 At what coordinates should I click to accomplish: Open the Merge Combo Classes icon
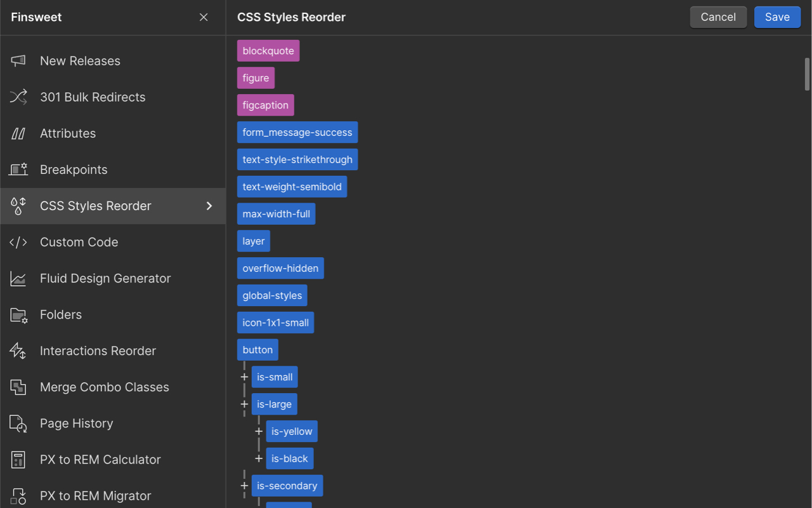(x=18, y=387)
